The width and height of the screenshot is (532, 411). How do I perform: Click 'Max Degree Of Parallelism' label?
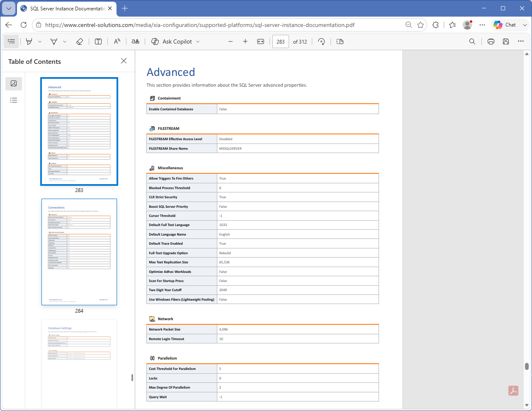170,387
